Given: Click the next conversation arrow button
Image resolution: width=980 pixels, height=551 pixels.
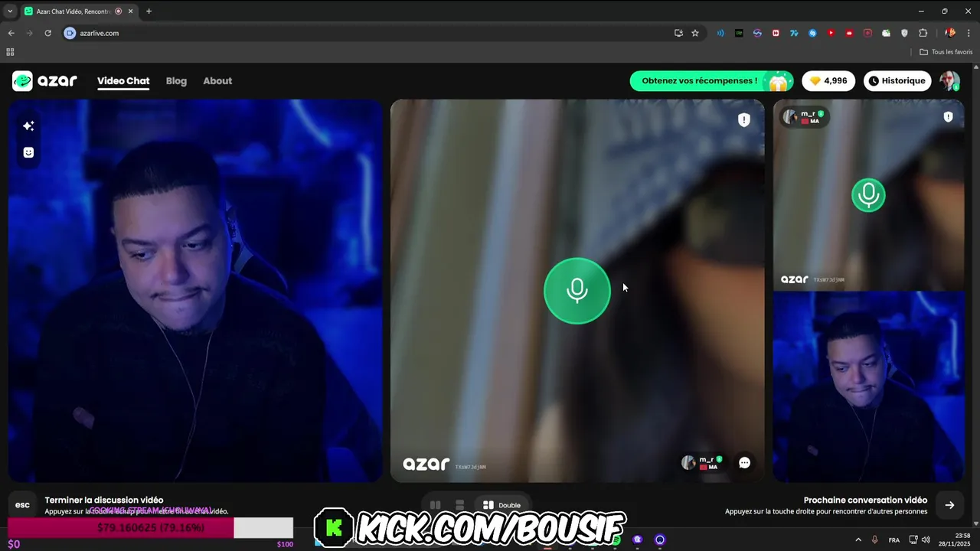Looking at the screenshot, I should (949, 505).
